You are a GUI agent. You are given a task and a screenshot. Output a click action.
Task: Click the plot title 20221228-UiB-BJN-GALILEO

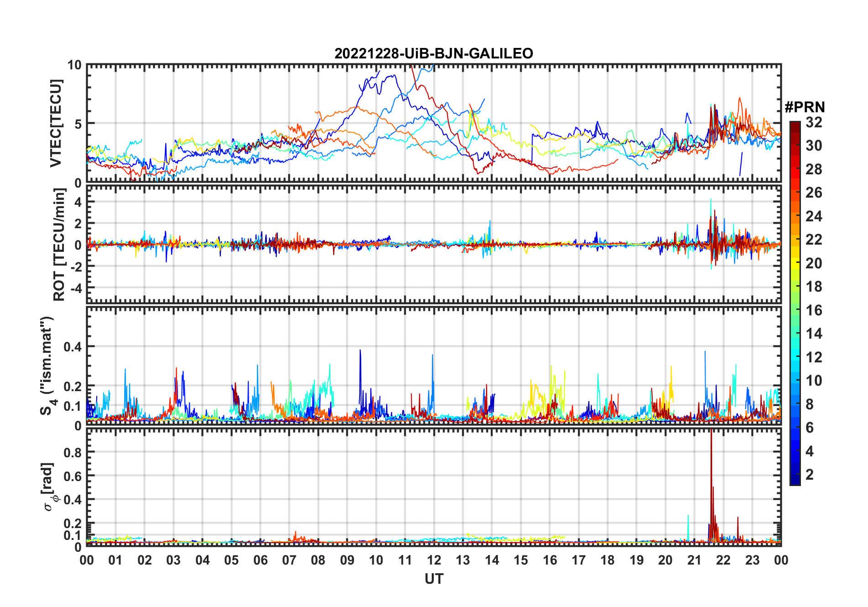(434, 53)
